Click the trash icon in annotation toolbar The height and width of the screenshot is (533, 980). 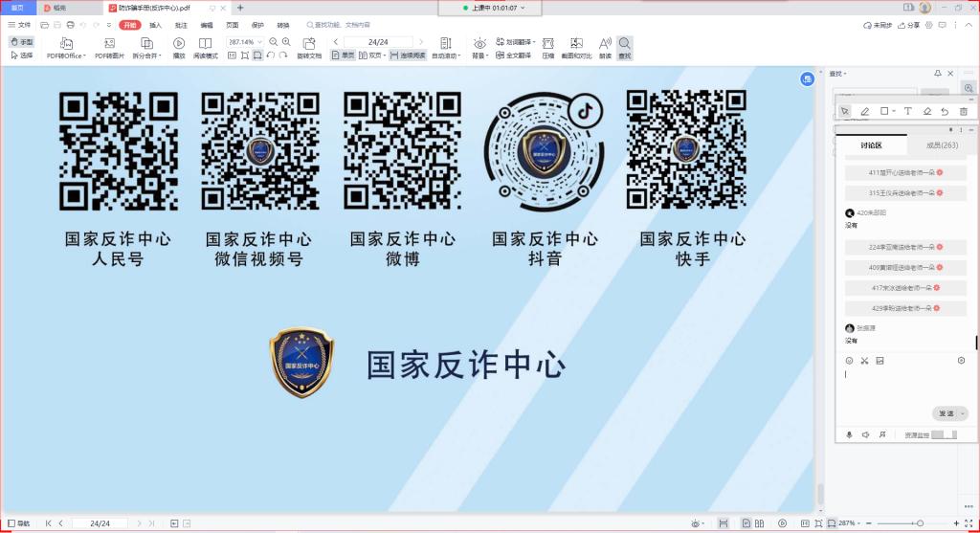(963, 112)
